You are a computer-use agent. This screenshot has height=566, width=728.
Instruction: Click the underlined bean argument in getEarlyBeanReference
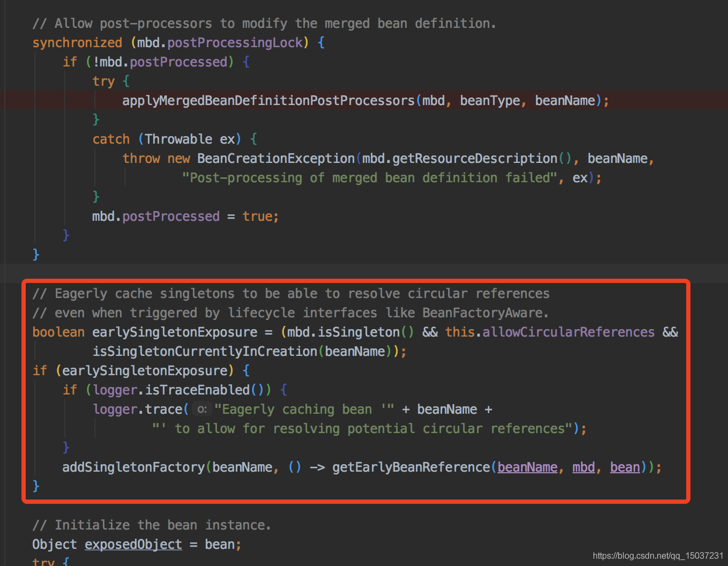(625, 467)
